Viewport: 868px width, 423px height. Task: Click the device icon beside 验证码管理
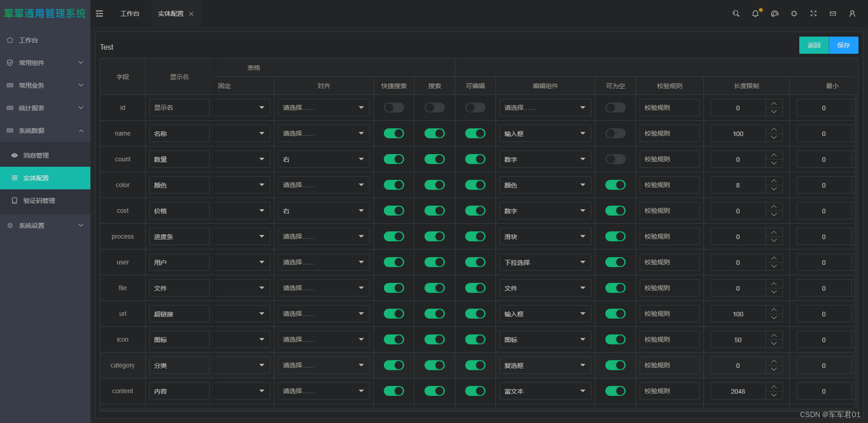click(x=14, y=201)
